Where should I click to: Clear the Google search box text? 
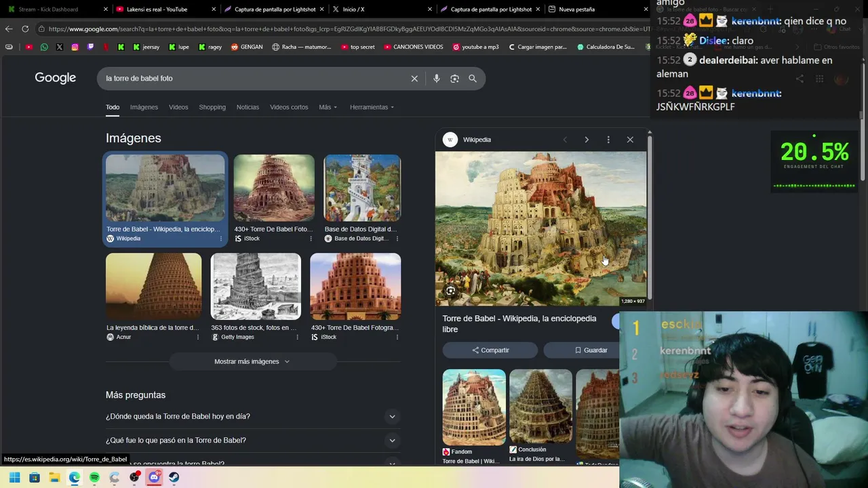(414, 79)
